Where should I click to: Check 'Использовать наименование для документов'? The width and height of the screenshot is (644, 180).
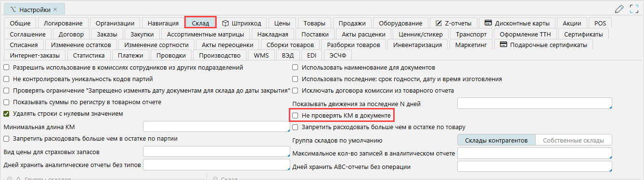296,67
